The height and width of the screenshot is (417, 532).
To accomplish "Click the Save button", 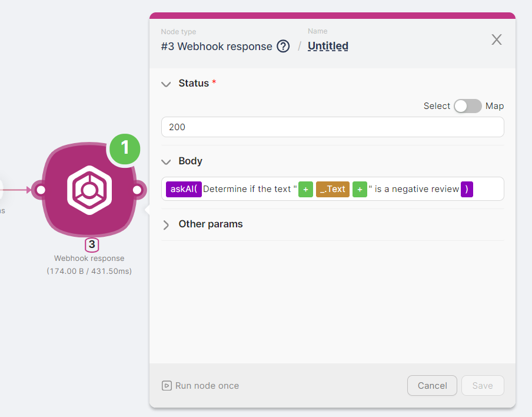I will click(483, 386).
